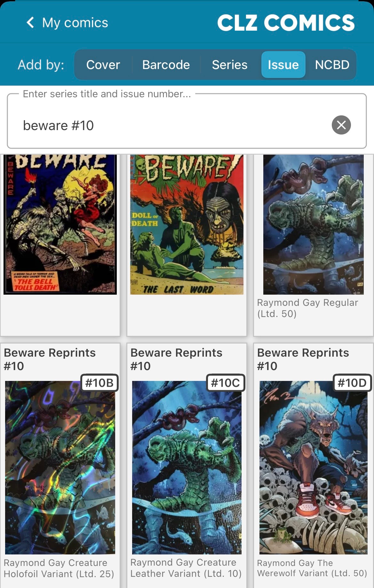Choose the Series tab
The image size is (374, 588).
coord(229,65)
